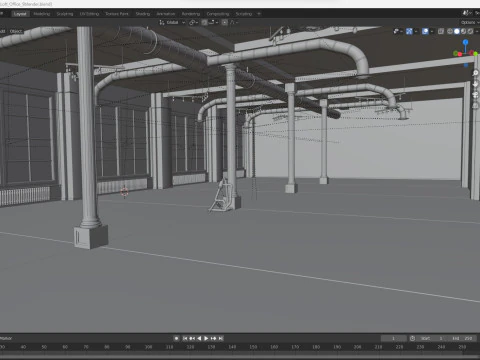Jump to previous keyframe
Image resolution: width=480 pixels, height=360 pixels.
(192, 338)
